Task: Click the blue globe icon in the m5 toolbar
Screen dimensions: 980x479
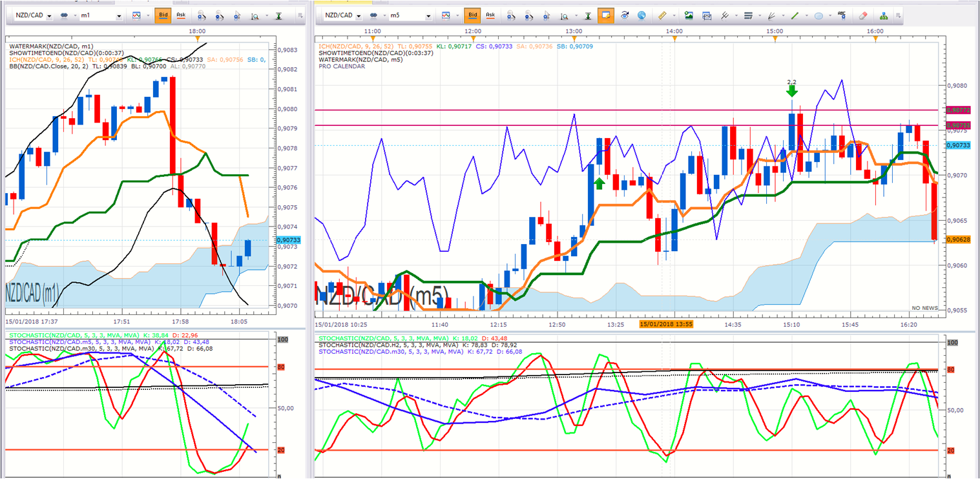Action: tap(641, 15)
